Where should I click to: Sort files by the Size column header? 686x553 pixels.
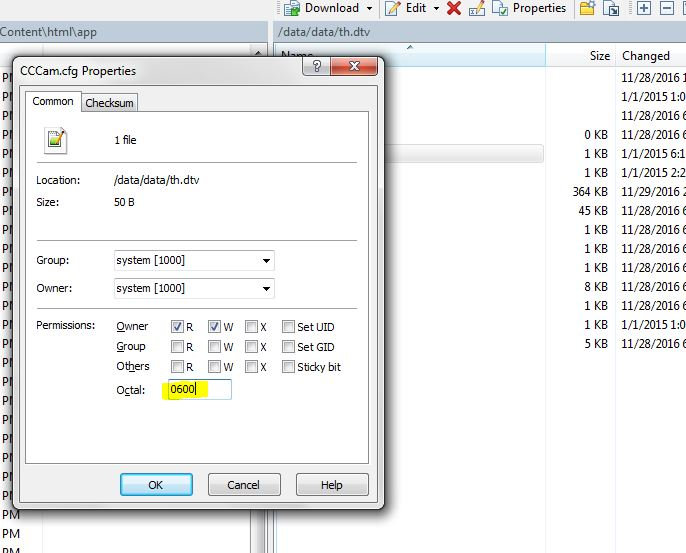(x=599, y=56)
